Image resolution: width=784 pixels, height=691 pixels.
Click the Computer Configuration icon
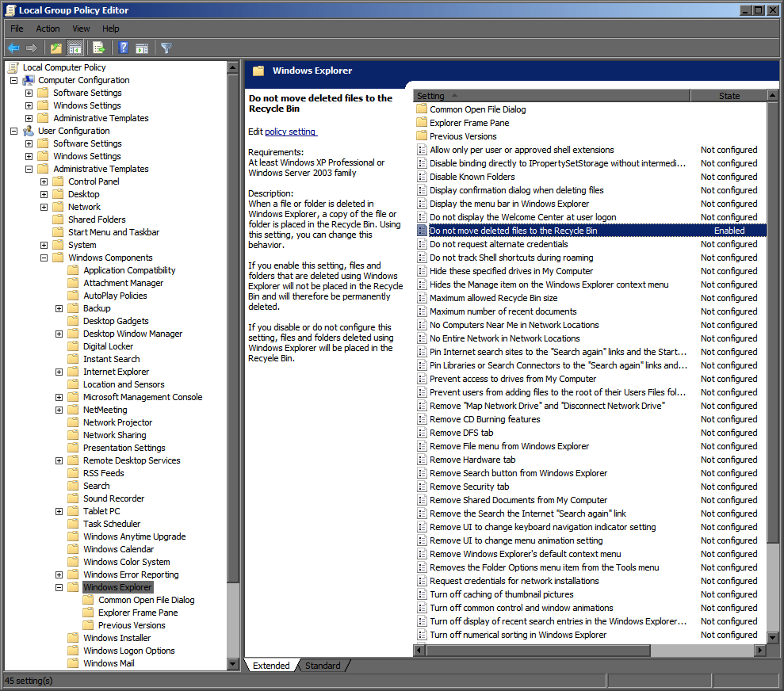pyautogui.click(x=29, y=80)
